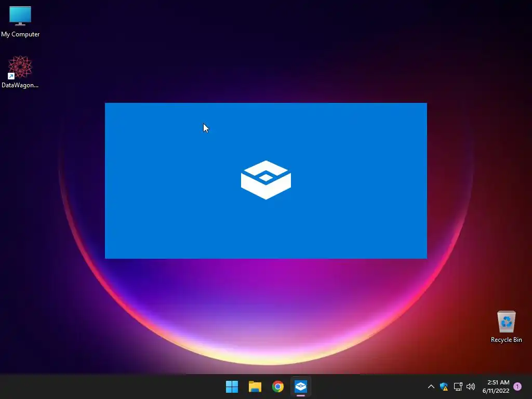Image resolution: width=532 pixels, height=399 pixels.
Task: Open the Windows Start menu
Action: click(x=232, y=387)
